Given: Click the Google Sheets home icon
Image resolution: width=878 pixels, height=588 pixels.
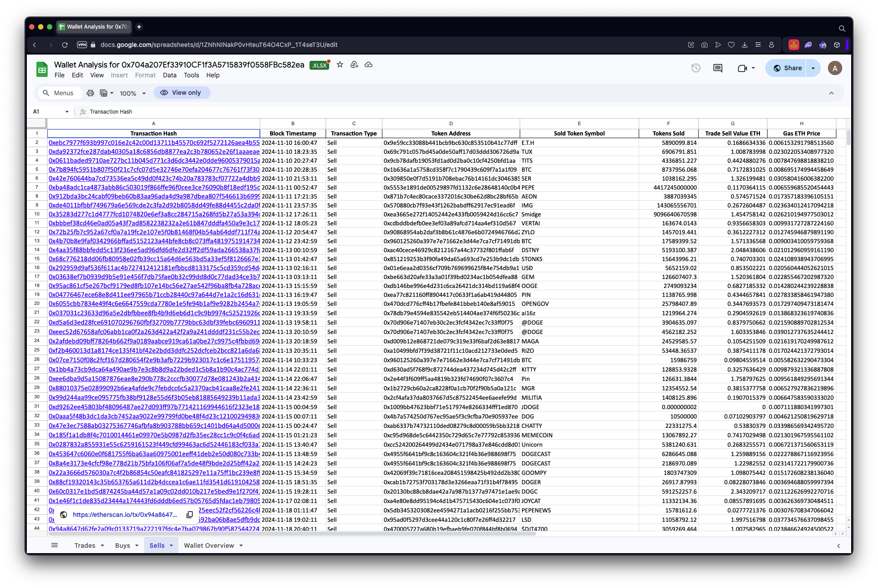Looking at the screenshot, I should click(x=42, y=69).
